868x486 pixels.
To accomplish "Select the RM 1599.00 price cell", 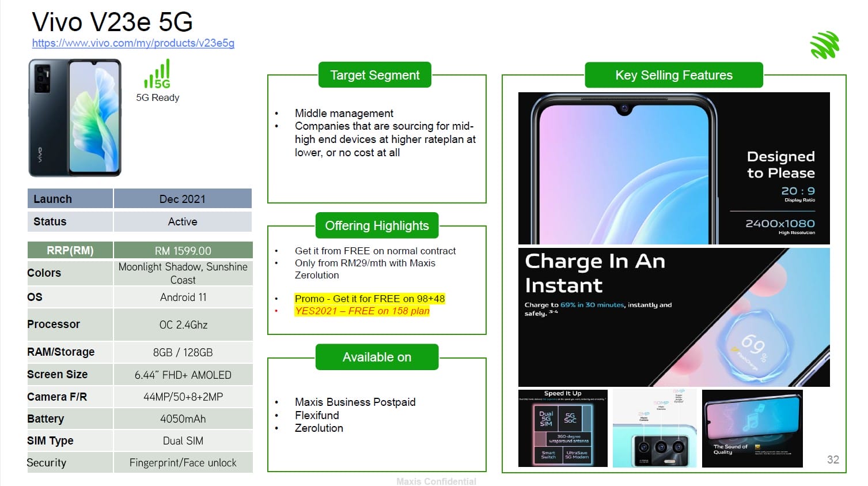I will [183, 251].
